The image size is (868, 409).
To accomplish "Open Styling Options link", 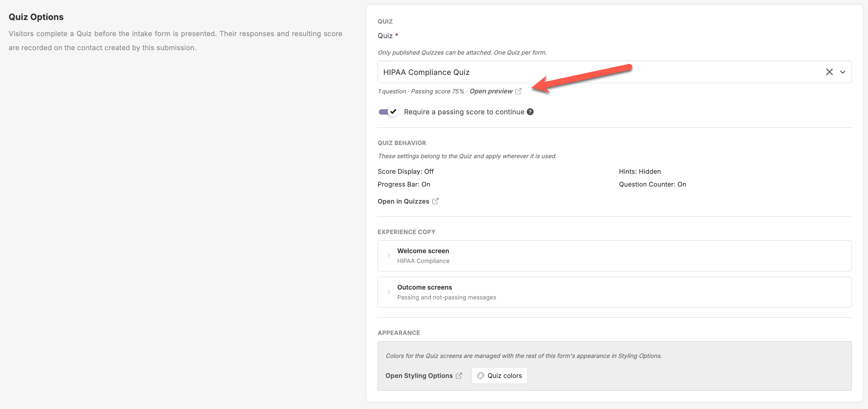I will pyautogui.click(x=419, y=376).
